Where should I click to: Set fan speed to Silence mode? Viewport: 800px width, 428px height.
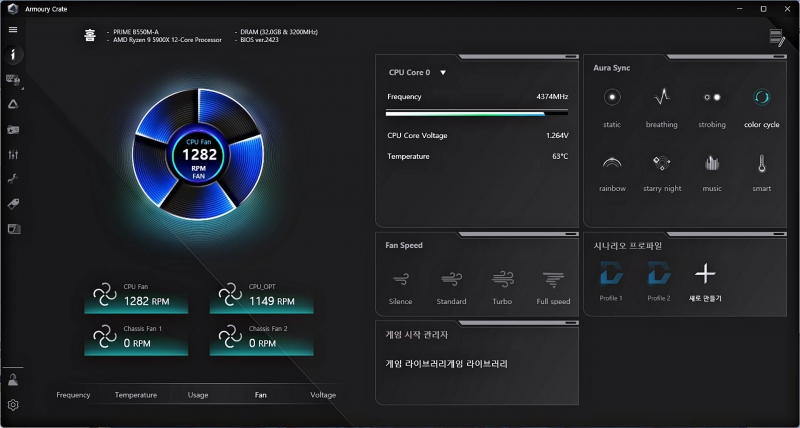tap(400, 280)
